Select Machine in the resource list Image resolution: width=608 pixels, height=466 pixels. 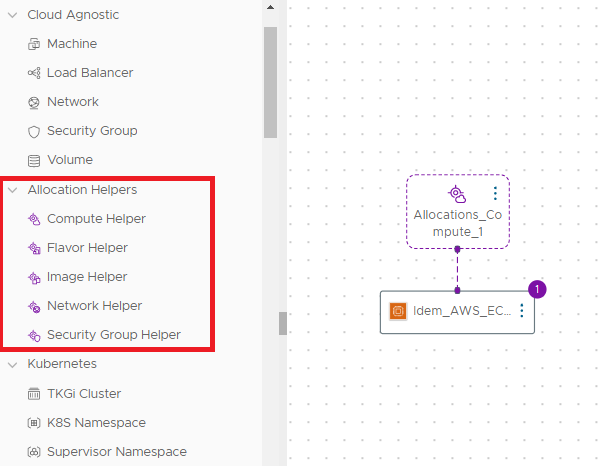(x=72, y=44)
